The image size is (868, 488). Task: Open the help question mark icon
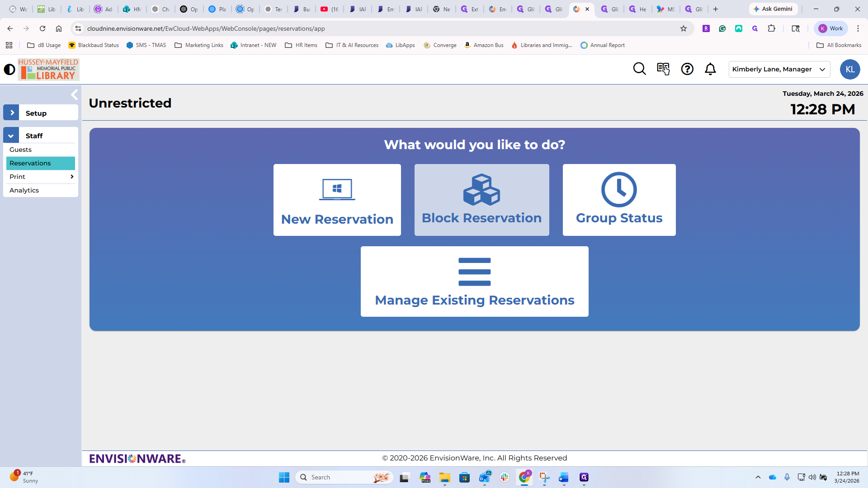[687, 69]
